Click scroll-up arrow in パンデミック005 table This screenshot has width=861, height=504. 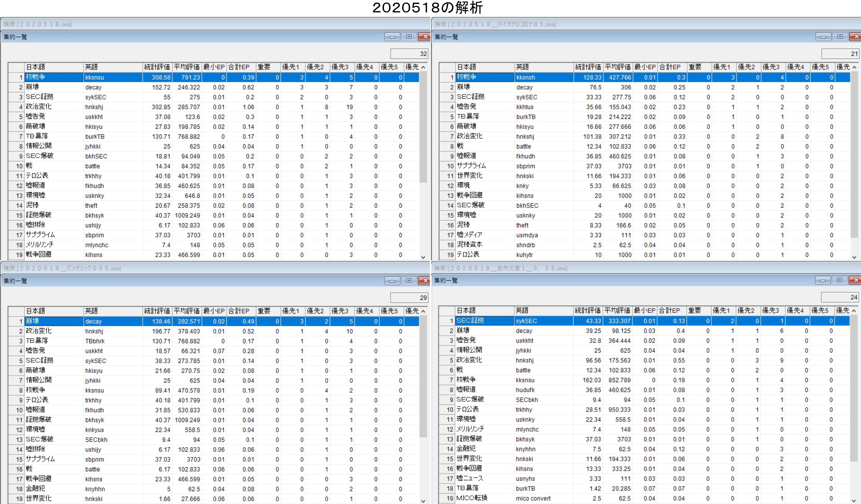tap(423, 311)
